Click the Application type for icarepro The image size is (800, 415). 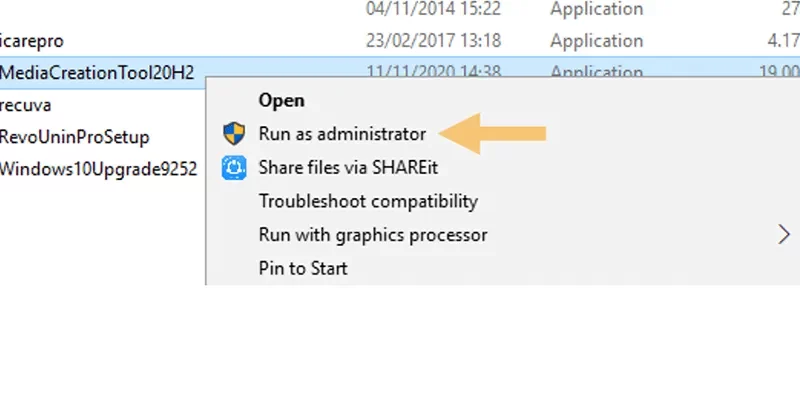click(596, 41)
